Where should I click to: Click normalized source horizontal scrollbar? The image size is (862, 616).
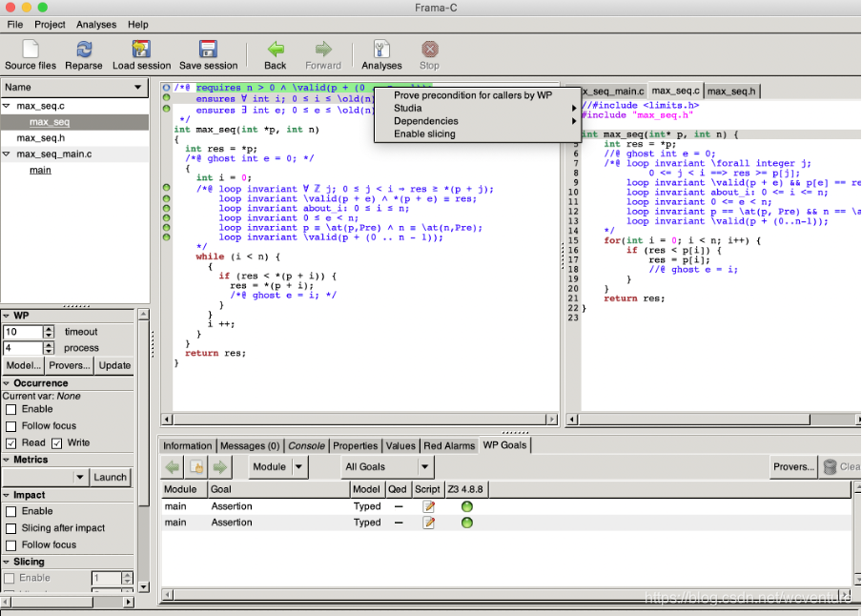(361, 420)
